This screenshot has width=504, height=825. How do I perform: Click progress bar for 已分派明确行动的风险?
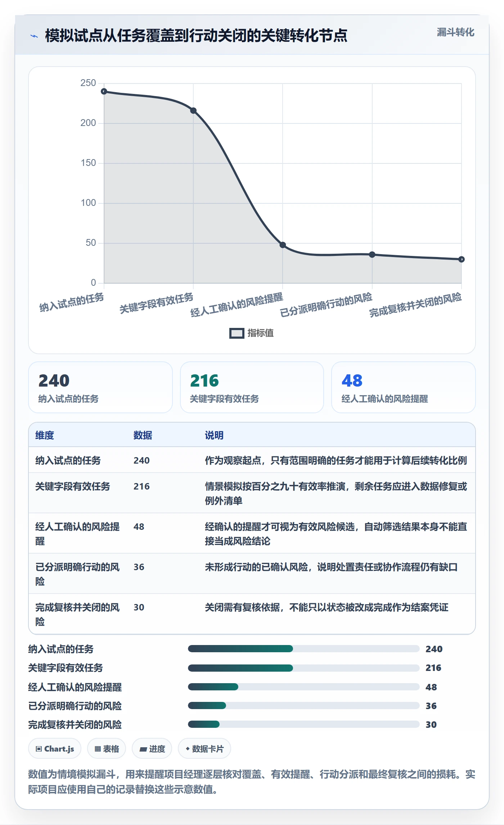tap(303, 705)
